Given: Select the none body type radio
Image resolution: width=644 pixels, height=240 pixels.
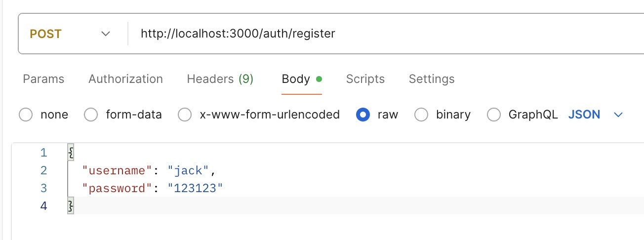Looking at the screenshot, I should click(26, 115).
